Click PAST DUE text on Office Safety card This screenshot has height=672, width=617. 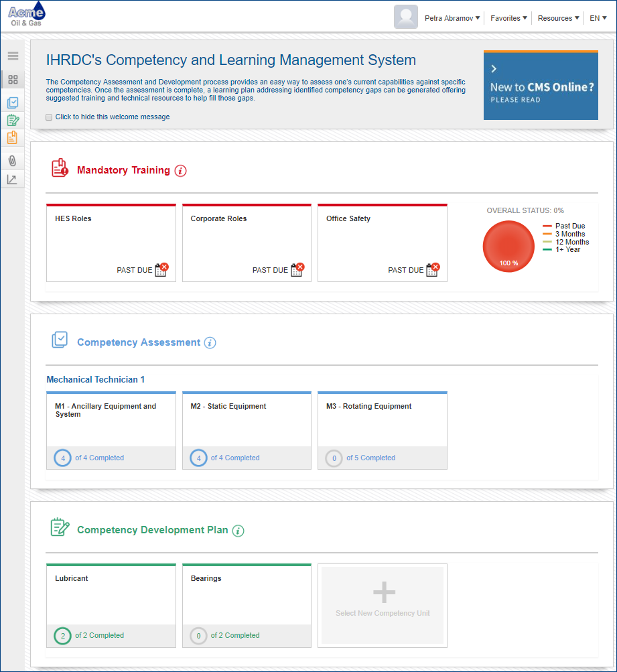pos(406,270)
